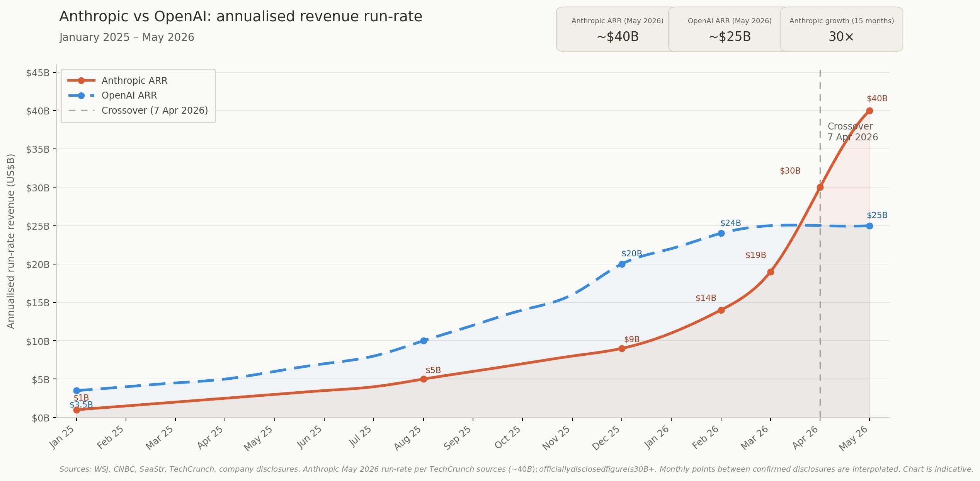
Task: Select OpenAI's blue Aug 25 data point
Action: [424, 341]
